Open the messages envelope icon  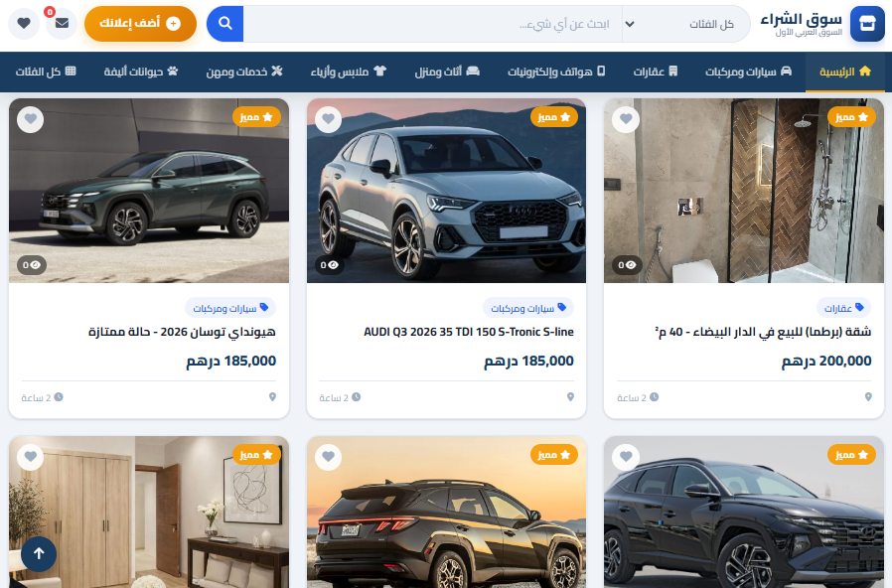(62, 23)
